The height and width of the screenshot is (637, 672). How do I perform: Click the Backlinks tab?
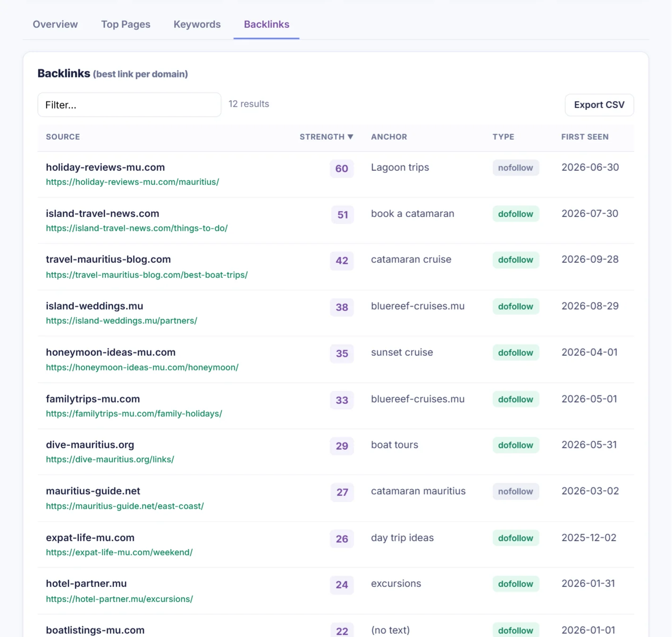coord(266,25)
